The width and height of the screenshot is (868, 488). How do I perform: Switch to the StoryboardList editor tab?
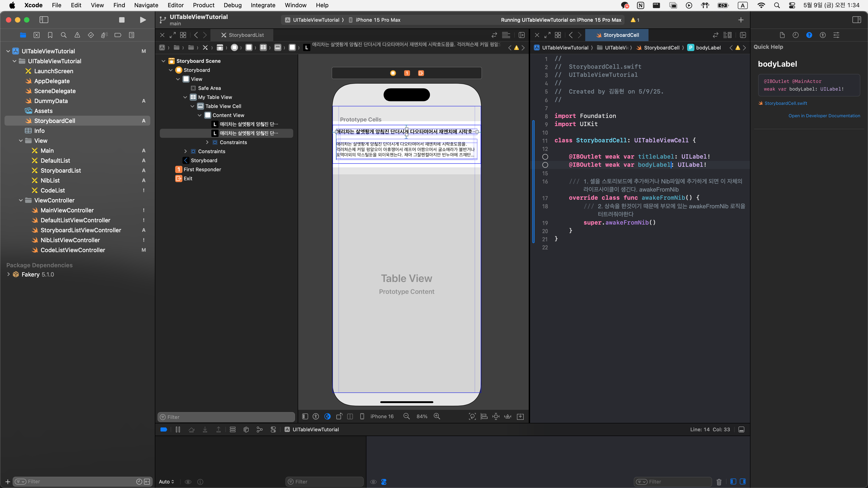(242, 35)
